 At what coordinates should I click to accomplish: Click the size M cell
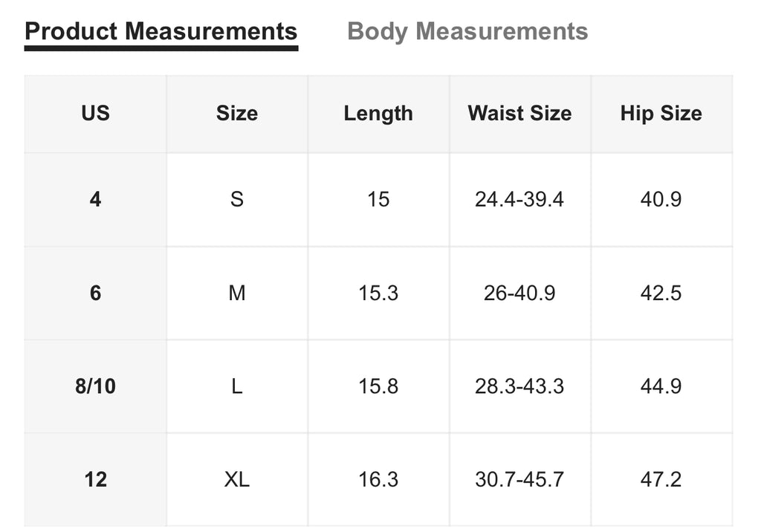pos(236,293)
